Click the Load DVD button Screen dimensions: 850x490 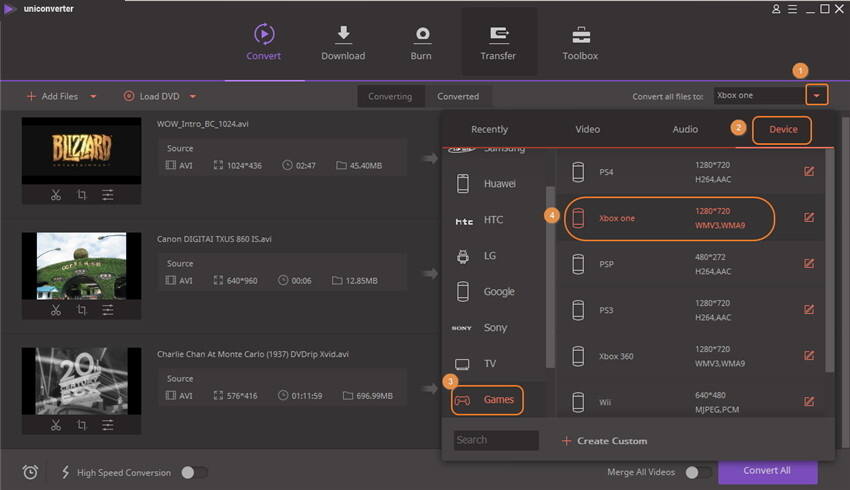coord(152,96)
